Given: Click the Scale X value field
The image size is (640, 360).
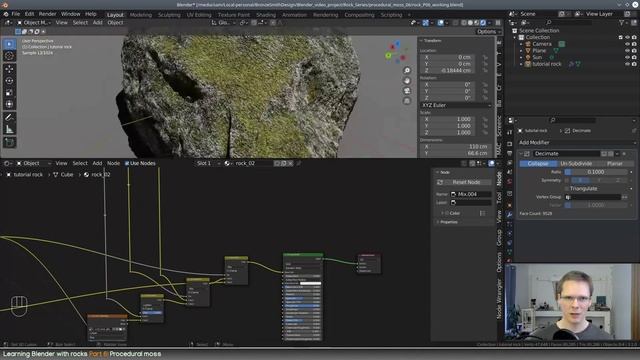Looking at the screenshot, I should pos(448,119).
